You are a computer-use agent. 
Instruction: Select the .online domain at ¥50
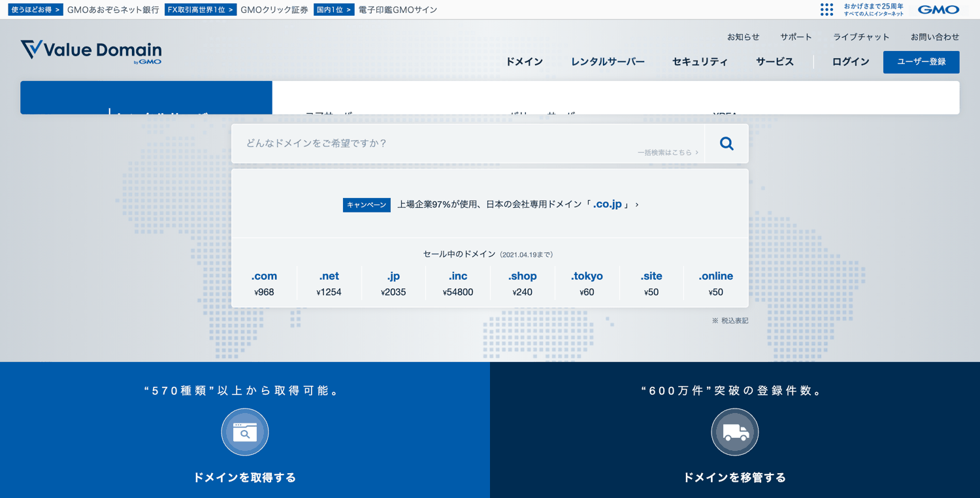[x=715, y=284]
